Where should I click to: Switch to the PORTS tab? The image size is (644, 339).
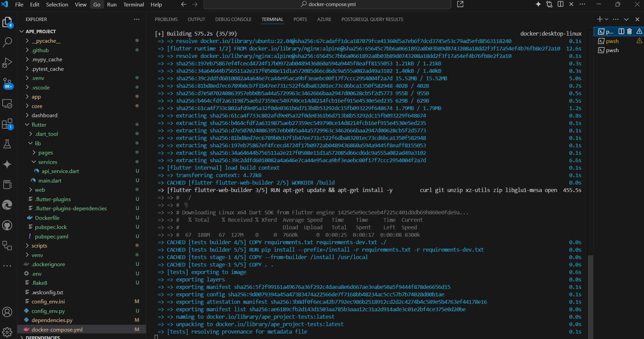pos(300,19)
